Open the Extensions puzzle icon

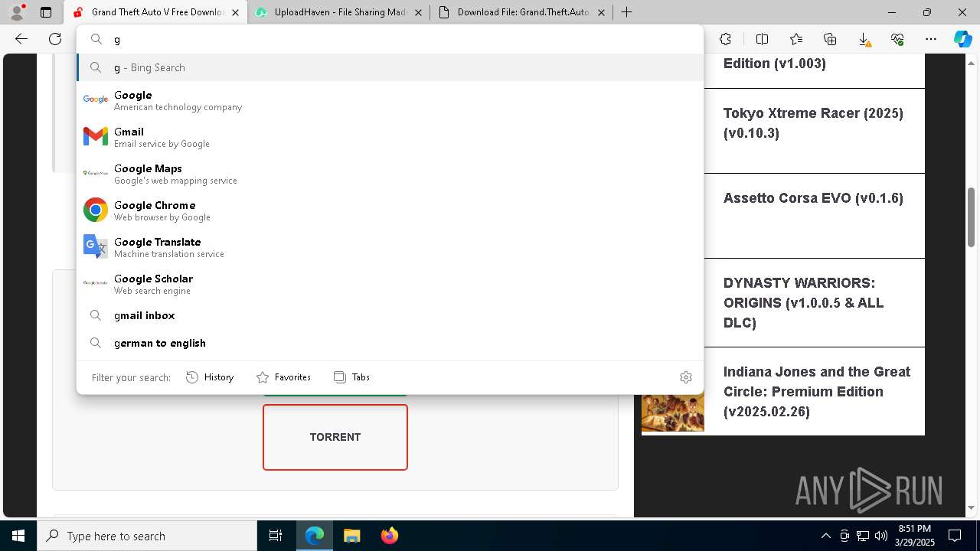click(725, 39)
